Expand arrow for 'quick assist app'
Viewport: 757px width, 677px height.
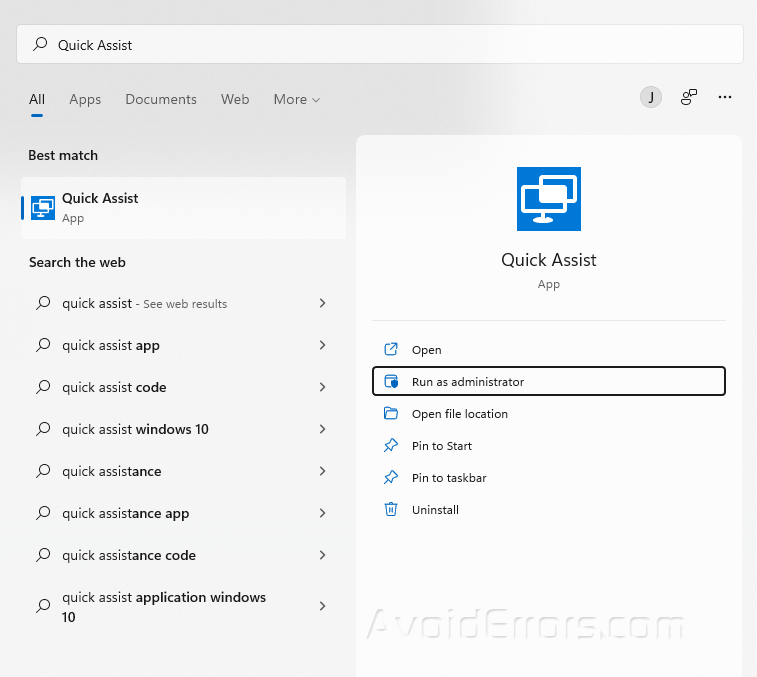322,345
